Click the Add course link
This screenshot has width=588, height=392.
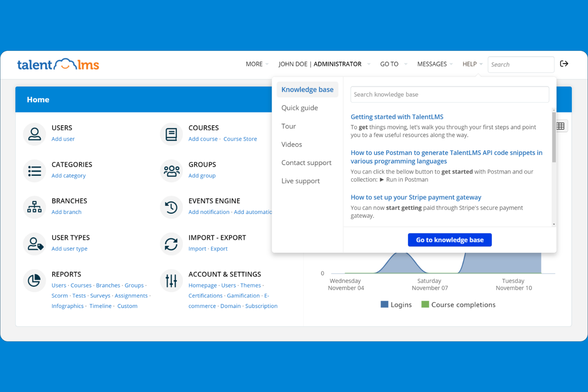click(x=203, y=139)
